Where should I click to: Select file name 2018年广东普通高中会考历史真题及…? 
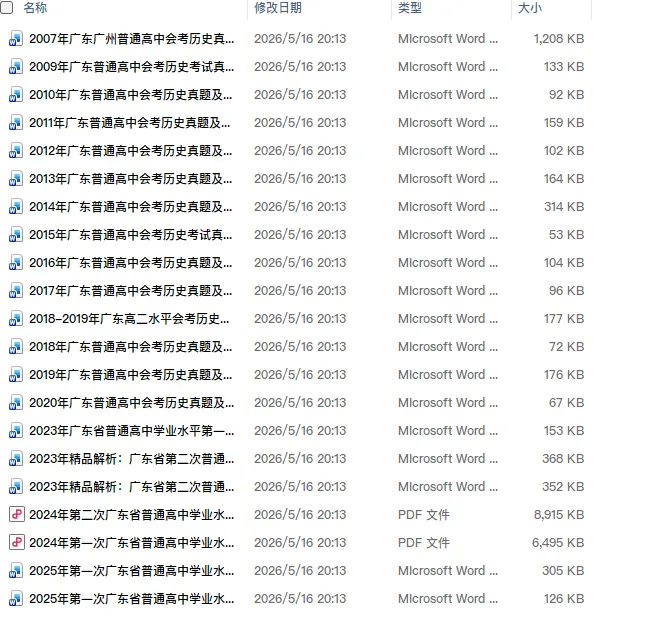click(131, 347)
